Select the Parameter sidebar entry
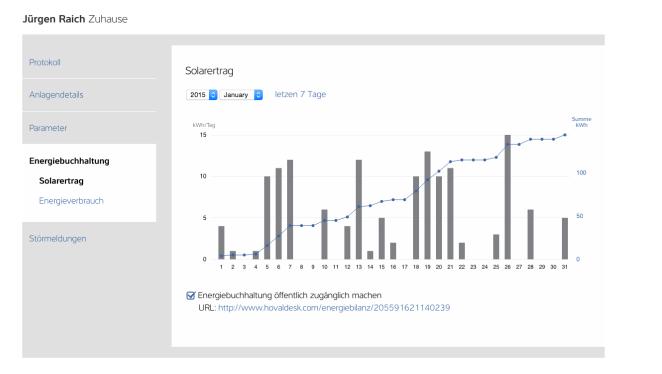The height and width of the screenshot is (374, 662). click(x=48, y=128)
